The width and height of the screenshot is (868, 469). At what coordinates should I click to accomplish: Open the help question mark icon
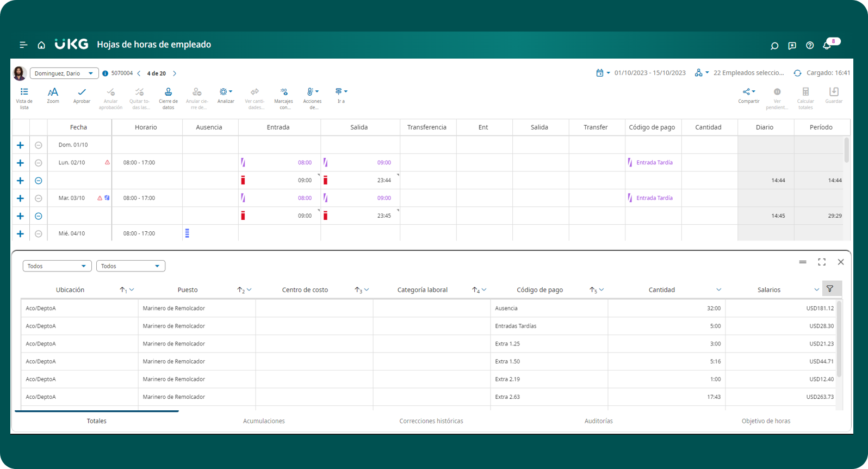pyautogui.click(x=810, y=46)
